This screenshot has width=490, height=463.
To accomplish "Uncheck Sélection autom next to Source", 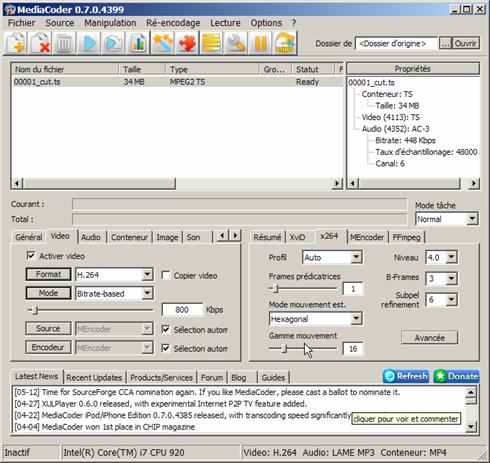I will coord(166,329).
